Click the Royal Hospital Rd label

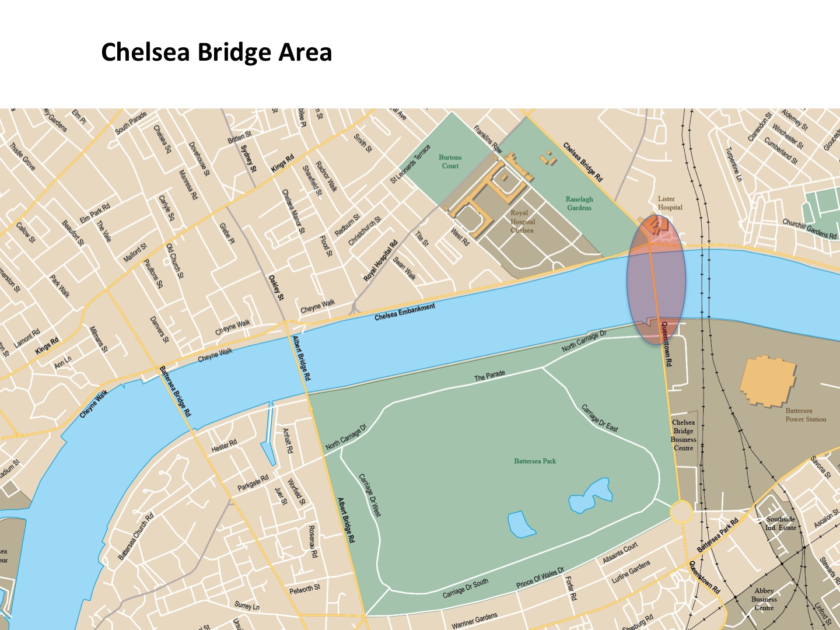point(380,261)
